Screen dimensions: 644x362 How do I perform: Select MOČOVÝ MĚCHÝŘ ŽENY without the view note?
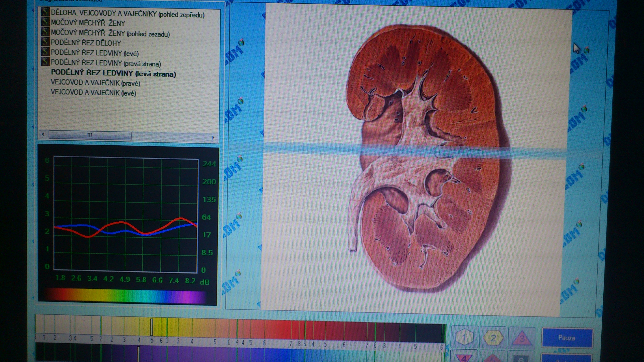[88, 23]
